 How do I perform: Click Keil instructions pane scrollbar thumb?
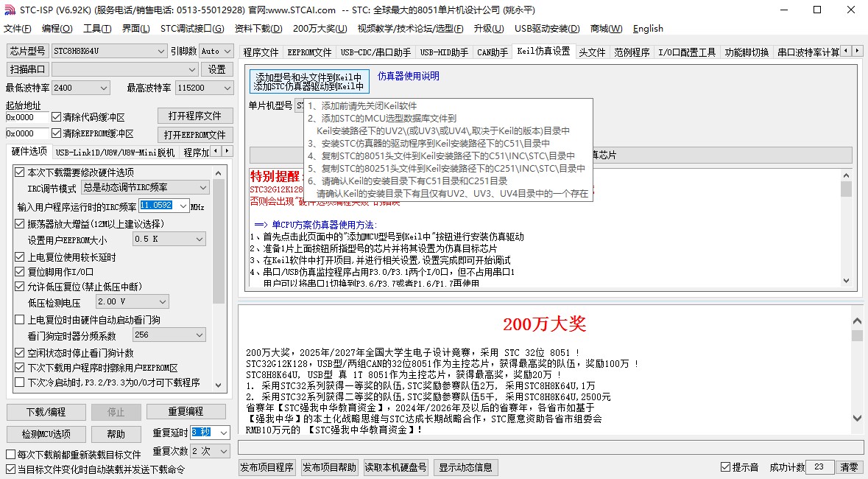pyautogui.click(x=846, y=189)
